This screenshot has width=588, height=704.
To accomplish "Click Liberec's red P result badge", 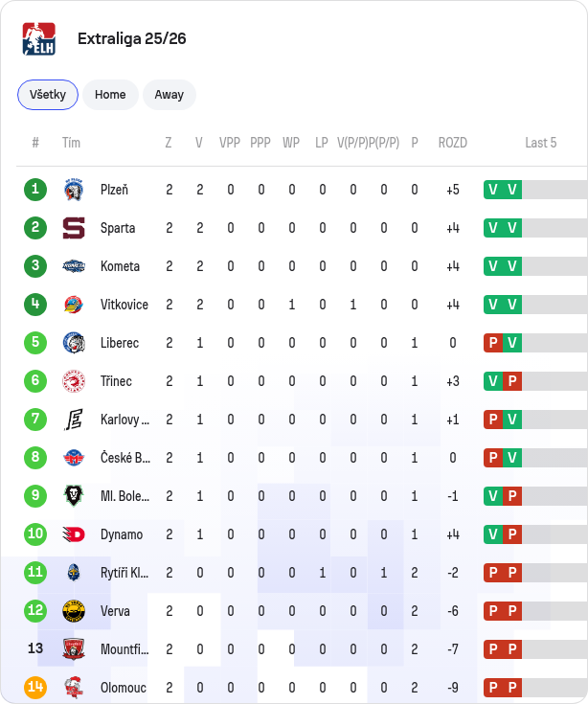I will pos(493,343).
